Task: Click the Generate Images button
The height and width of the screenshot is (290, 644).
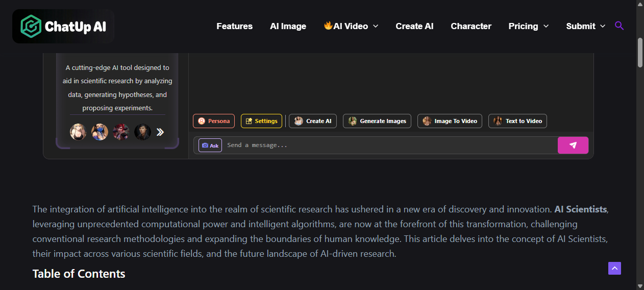Action: pos(377,121)
